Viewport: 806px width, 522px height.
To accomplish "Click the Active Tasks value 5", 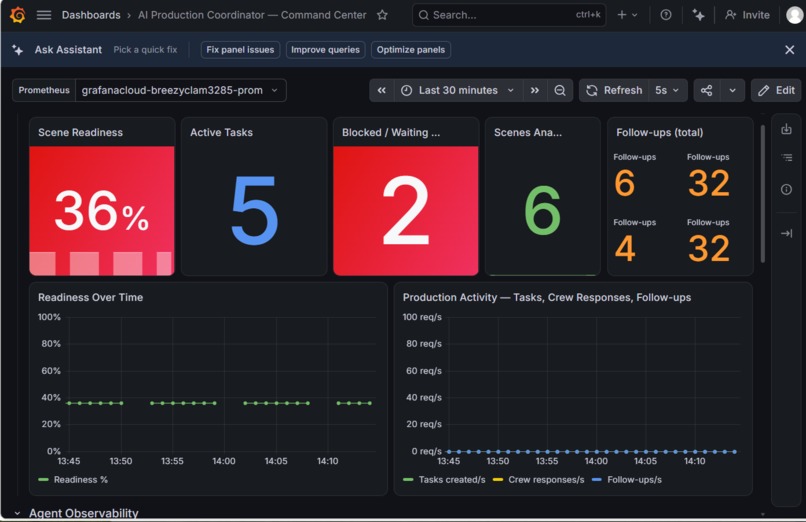I will (254, 210).
